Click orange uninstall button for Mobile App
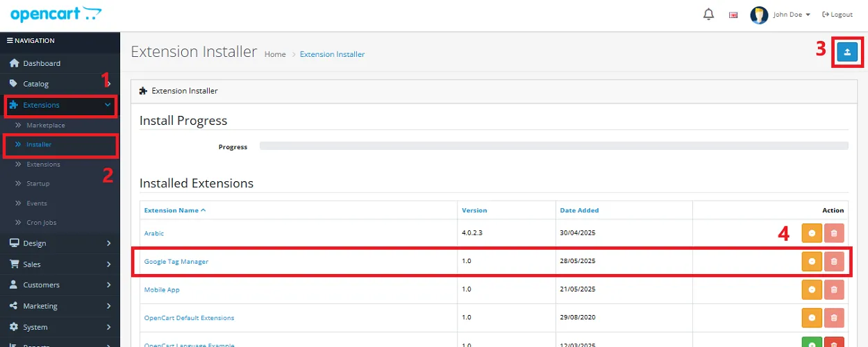Viewport: 868px width, 347px height. pos(811,289)
